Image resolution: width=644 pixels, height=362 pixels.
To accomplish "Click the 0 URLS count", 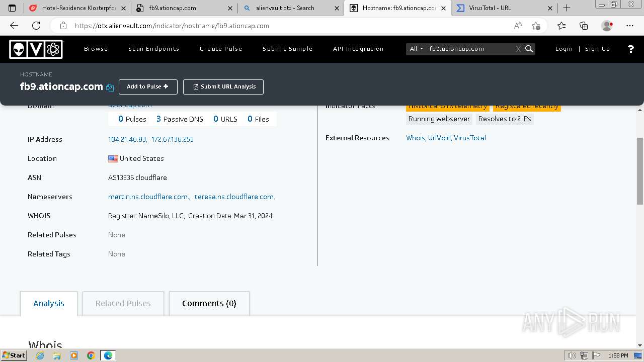I will tap(225, 119).
